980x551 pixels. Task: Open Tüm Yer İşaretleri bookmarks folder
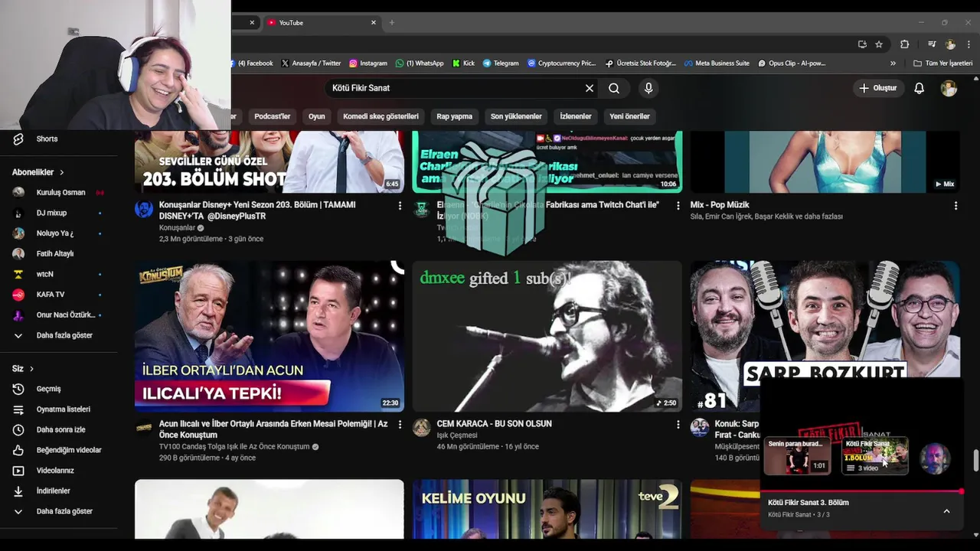943,64
